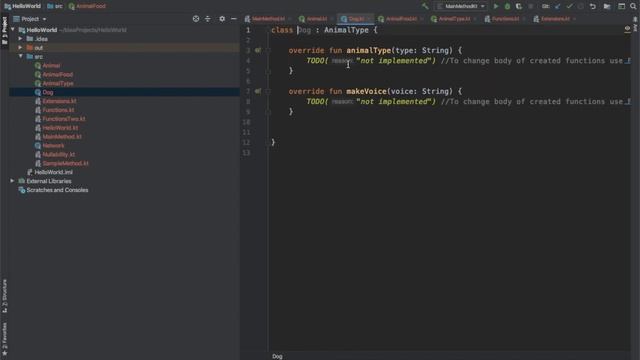The image size is (640, 360).
Task: Hide the Project tool window
Action: [x=233, y=19]
